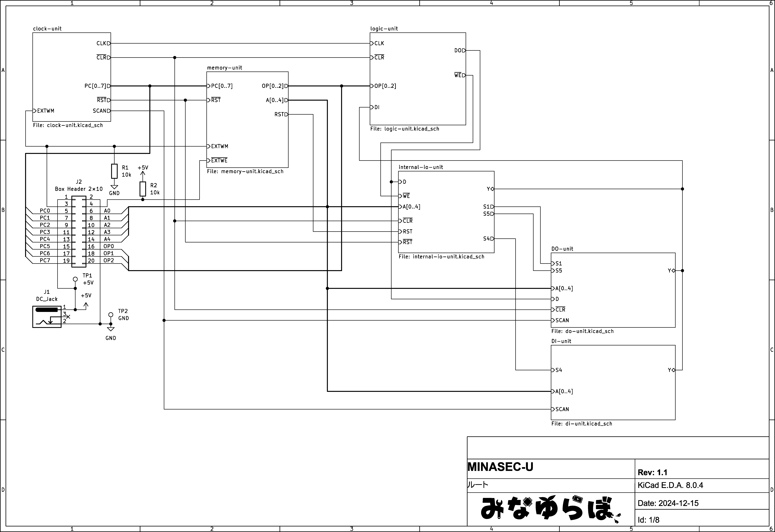Click the PC0 net label at J2
This screenshot has height=532, width=775.
[45, 211]
